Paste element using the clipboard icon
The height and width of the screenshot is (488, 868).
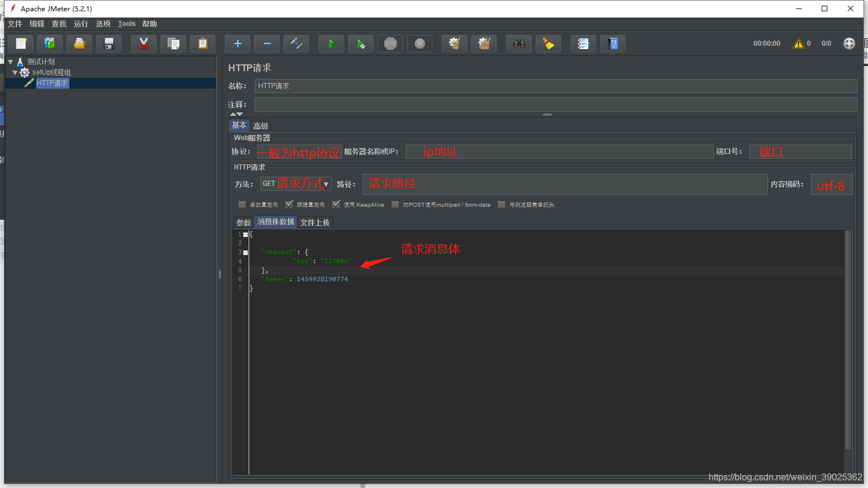pyautogui.click(x=203, y=43)
